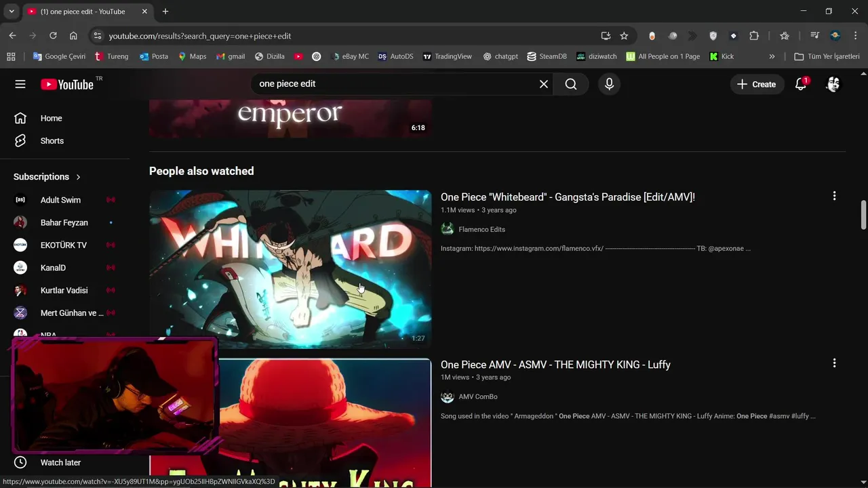Open the Kurtlar Vadisi subscription
Screen dimensions: 868x488
(65, 290)
